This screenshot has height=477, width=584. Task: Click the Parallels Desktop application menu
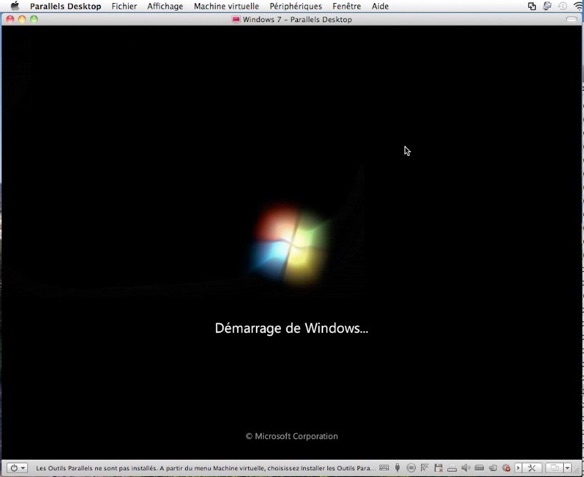[x=66, y=6]
